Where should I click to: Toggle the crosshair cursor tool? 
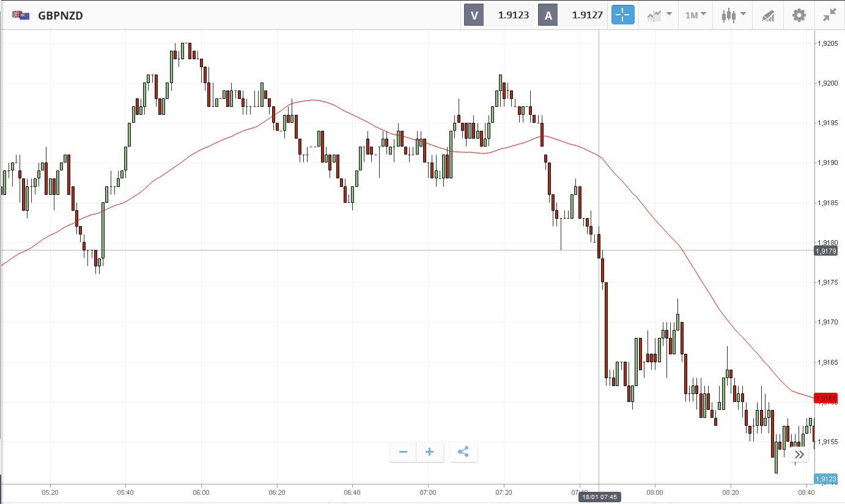(x=622, y=15)
